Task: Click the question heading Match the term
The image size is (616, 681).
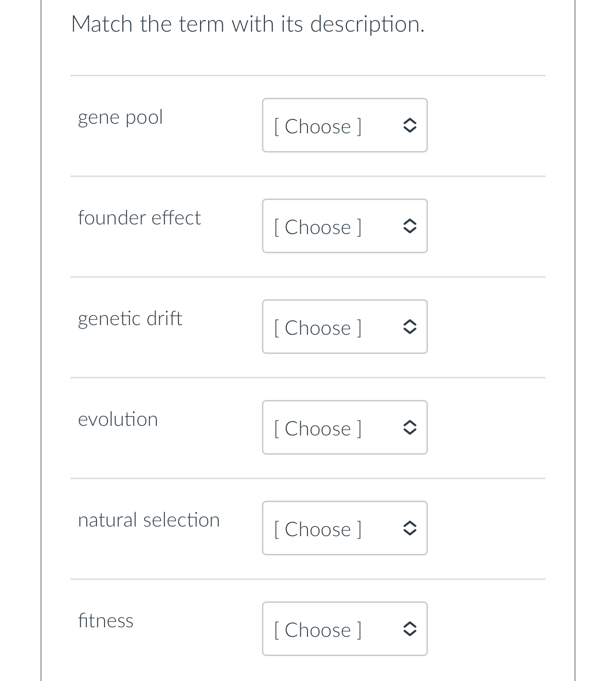Action: click(x=248, y=23)
